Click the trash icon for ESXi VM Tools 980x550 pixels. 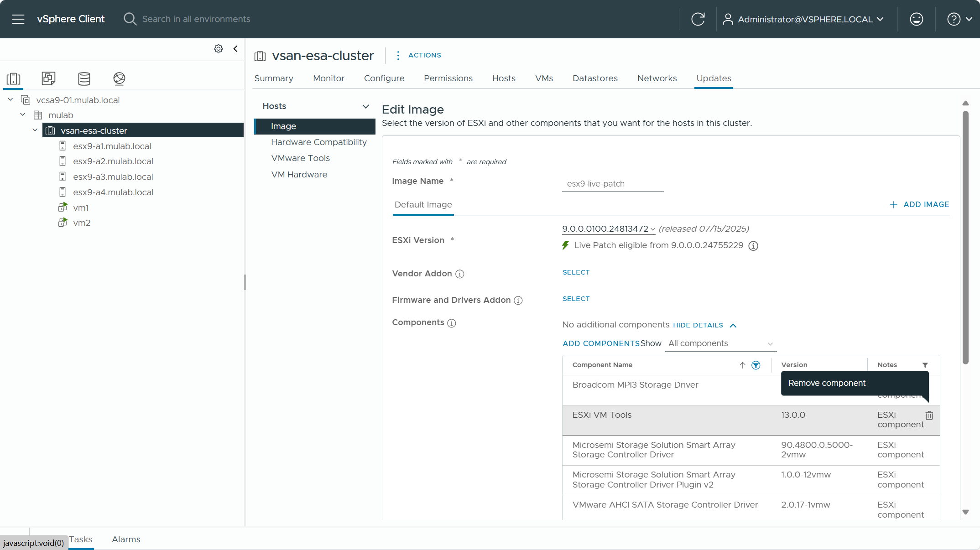[x=929, y=415]
